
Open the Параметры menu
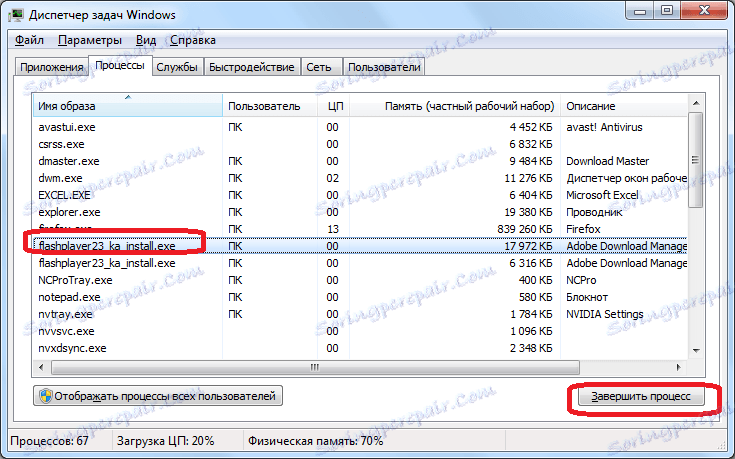click(x=90, y=40)
